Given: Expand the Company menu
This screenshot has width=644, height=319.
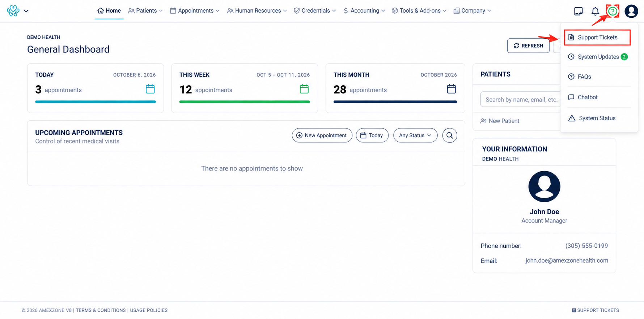Looking at the screenshot, I should pos(473,11).
